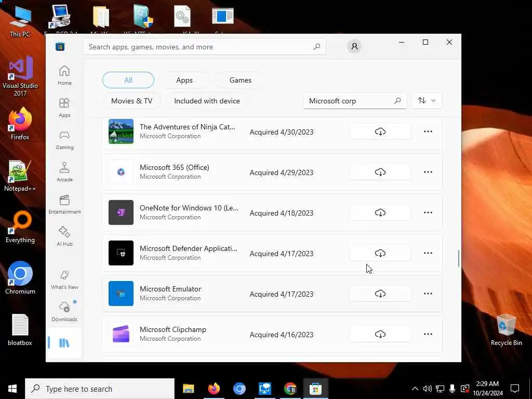Download Microsoft Clipchamp
This screenshot has height=399, width=532.
coord(380,334)
